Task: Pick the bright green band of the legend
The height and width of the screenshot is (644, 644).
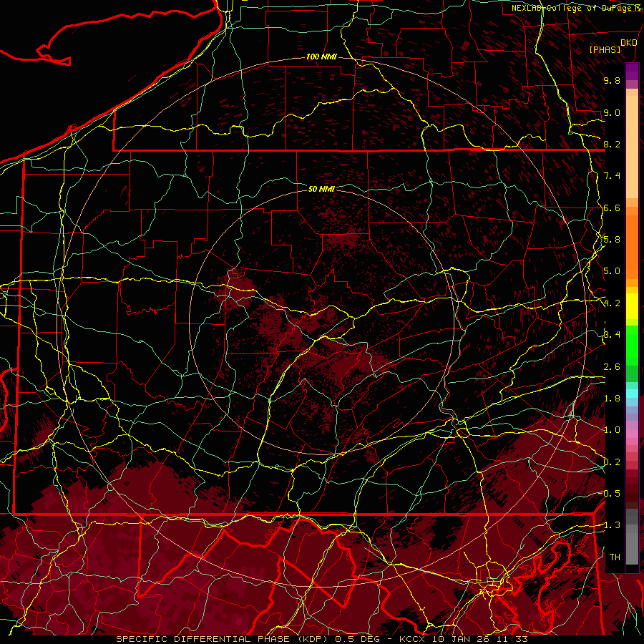Action: pos(632,345)
